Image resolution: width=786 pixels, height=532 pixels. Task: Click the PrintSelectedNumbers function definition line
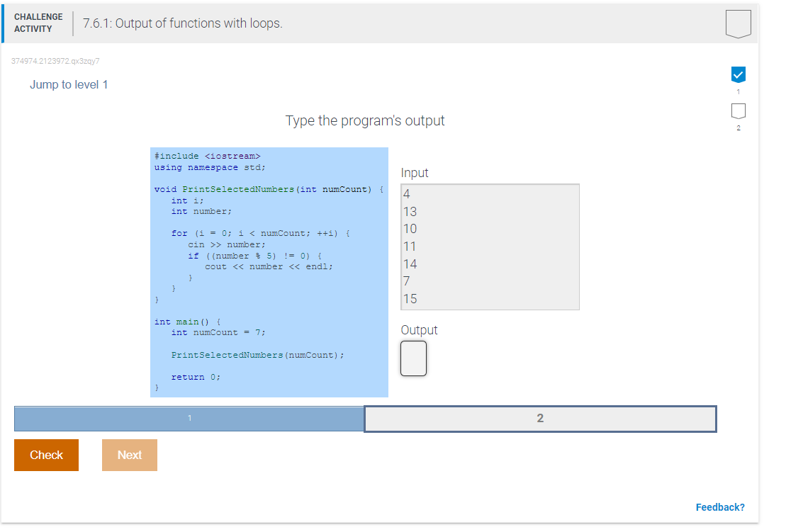pyautogui.click(x=269, y=189)
